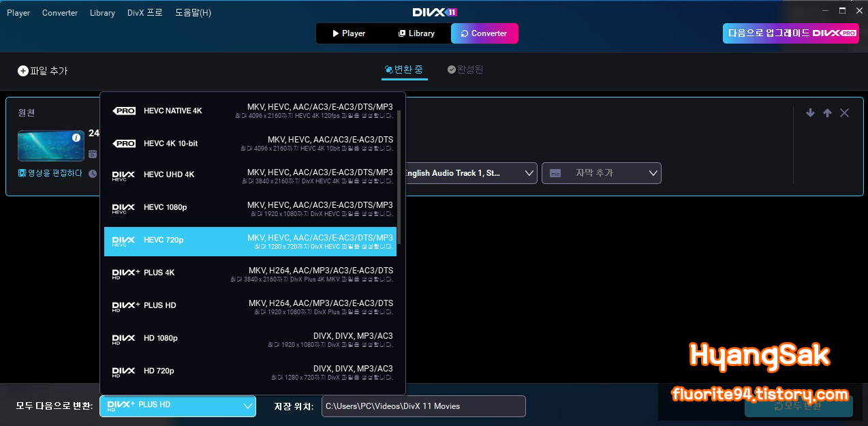The width and height of the screenshot is (868, 426).
Task: Click info icon on video thumbnail
Action: pos(76,138)
